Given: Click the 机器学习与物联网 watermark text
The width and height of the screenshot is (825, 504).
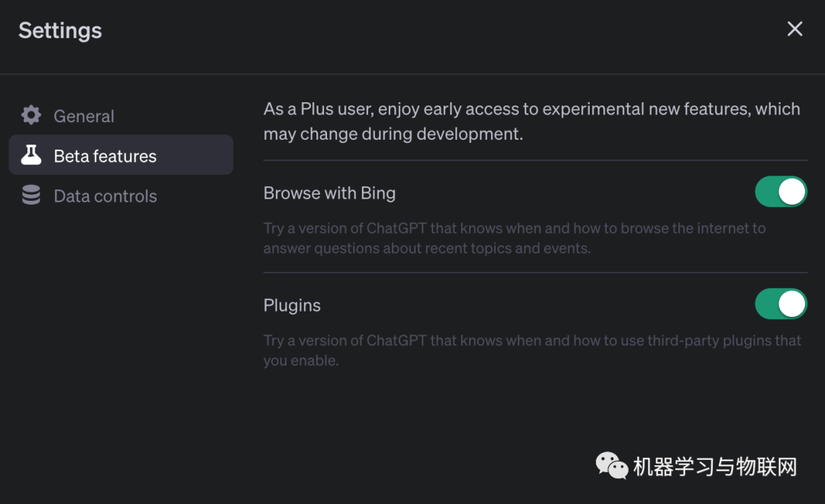Looking at the screenshot, I should 715,467.
